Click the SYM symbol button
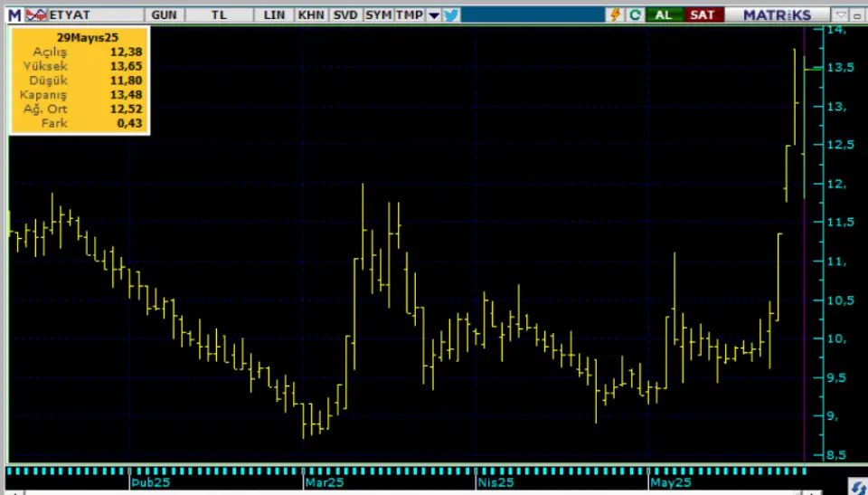The image size is (868, 495). [379, 15]
